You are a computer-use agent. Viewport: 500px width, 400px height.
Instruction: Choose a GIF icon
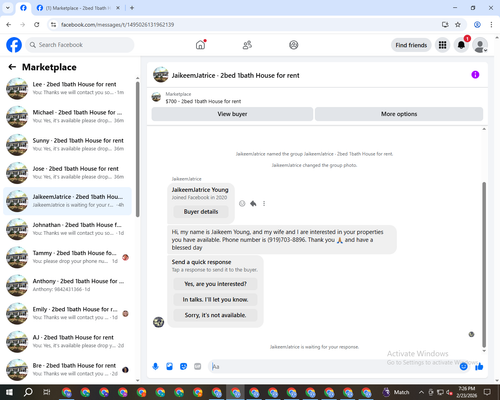pyautogui.click(x=198, y=367)
